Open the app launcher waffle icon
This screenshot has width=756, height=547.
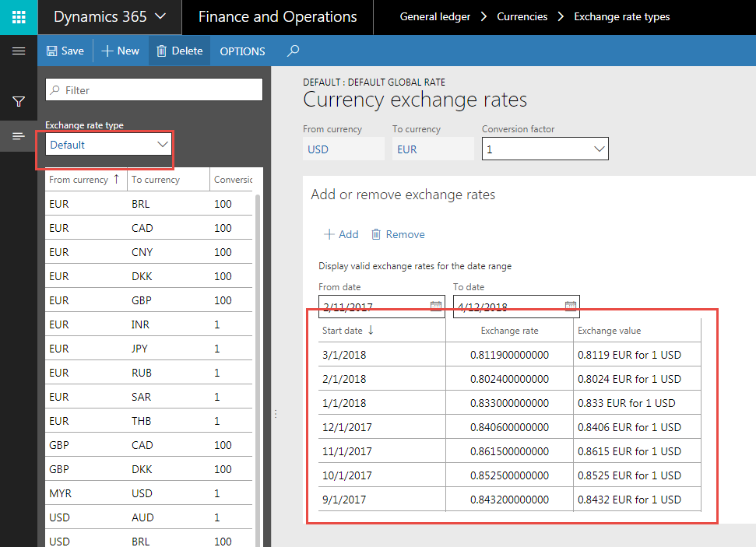19,16
